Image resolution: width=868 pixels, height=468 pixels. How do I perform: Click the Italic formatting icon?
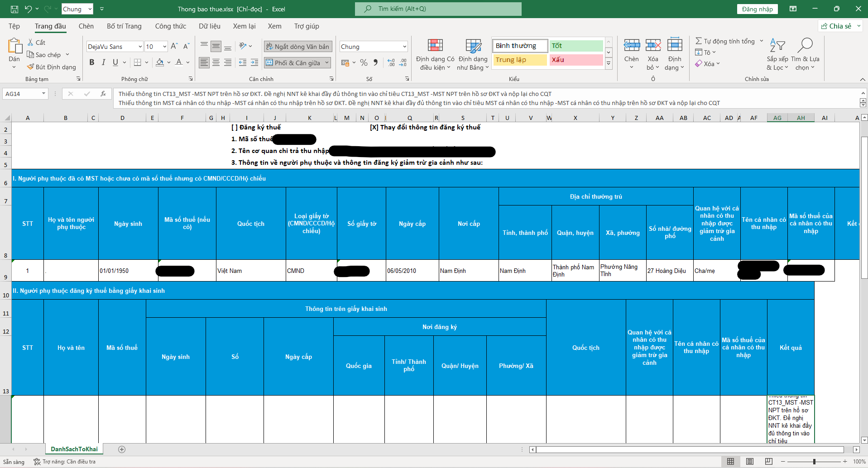[x=104, y=62]
